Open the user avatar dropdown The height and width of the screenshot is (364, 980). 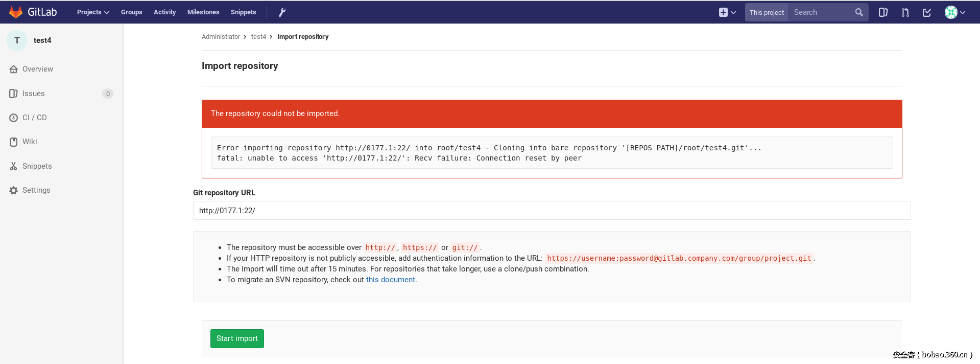tap(954, 12)
